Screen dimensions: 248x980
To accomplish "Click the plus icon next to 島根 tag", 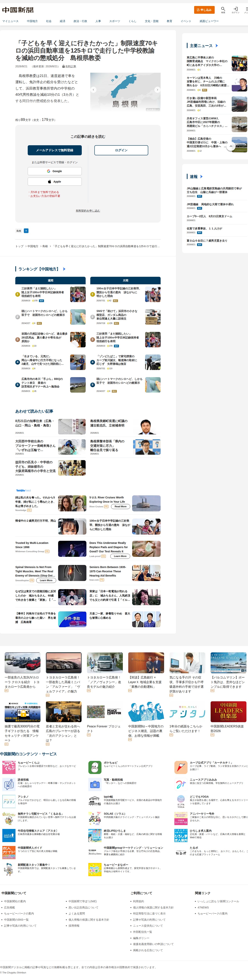I will tap(26, 231).
